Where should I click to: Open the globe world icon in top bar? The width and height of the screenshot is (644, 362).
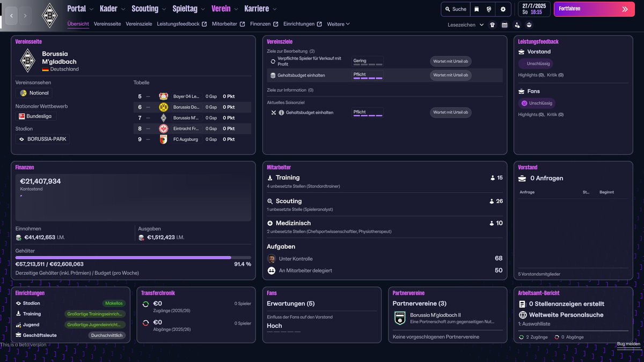click(x=489, y=9)
